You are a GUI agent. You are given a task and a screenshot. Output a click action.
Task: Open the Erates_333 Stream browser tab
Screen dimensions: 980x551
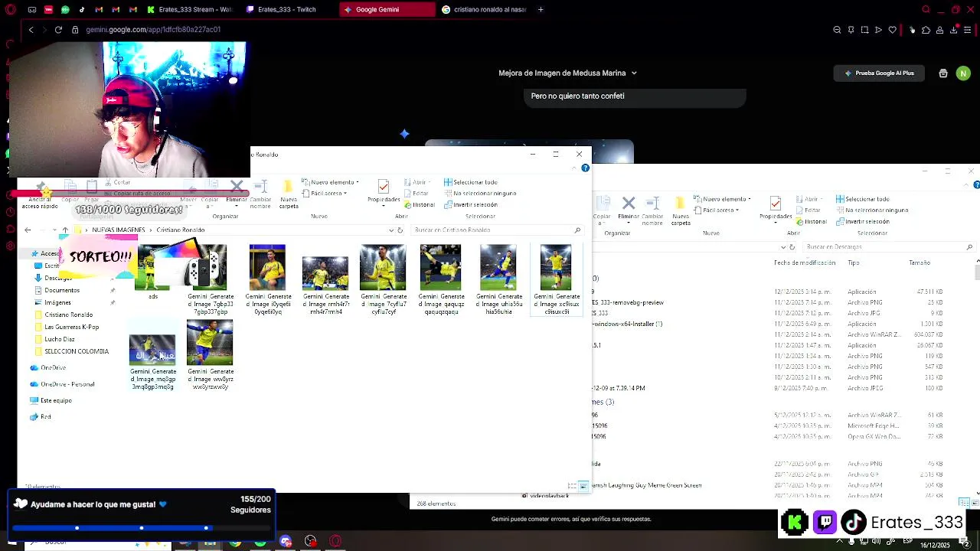(x=190, y=9)
